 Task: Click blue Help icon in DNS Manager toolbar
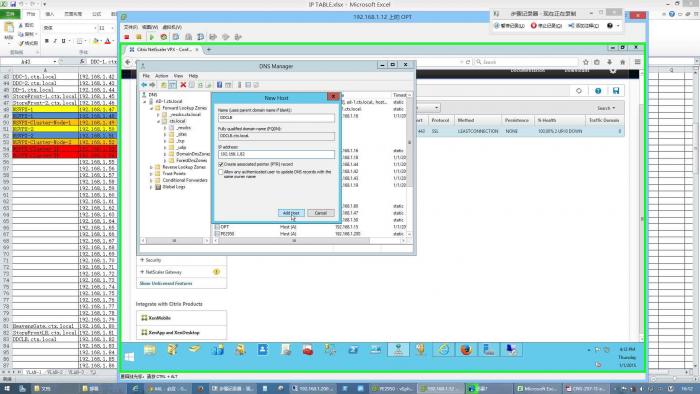(x=219, y=85)
